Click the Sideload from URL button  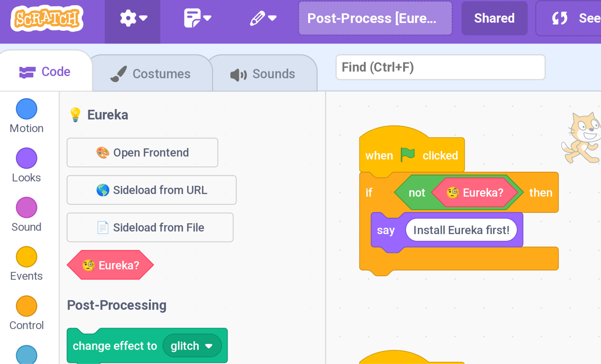151,190
